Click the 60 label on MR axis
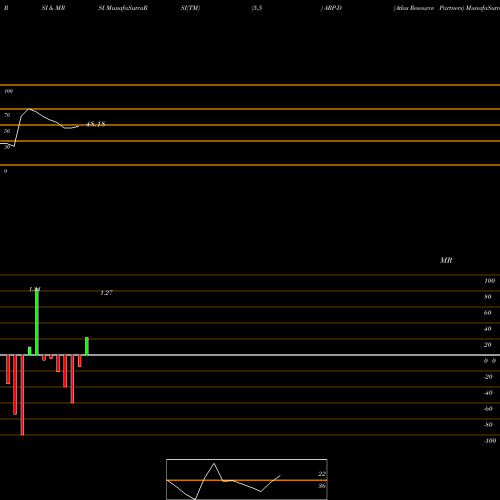This screenshot has height=500, width=500. click(x=487, y=313)
